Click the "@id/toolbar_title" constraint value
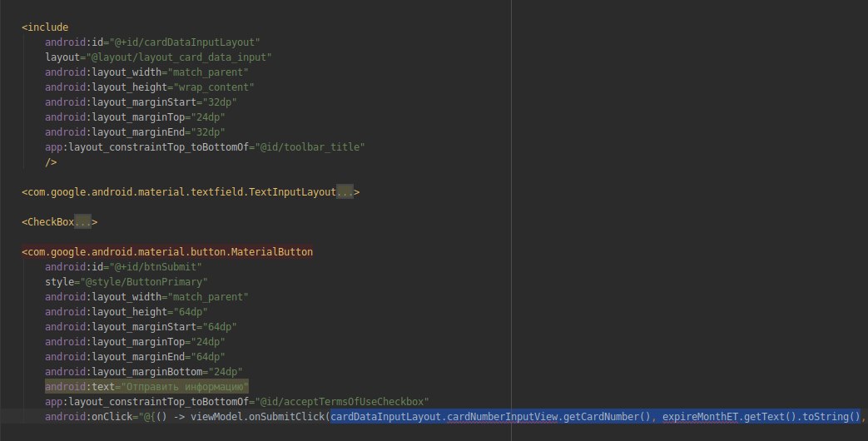Viewport: 868px width, 441px height. [310, 146]
